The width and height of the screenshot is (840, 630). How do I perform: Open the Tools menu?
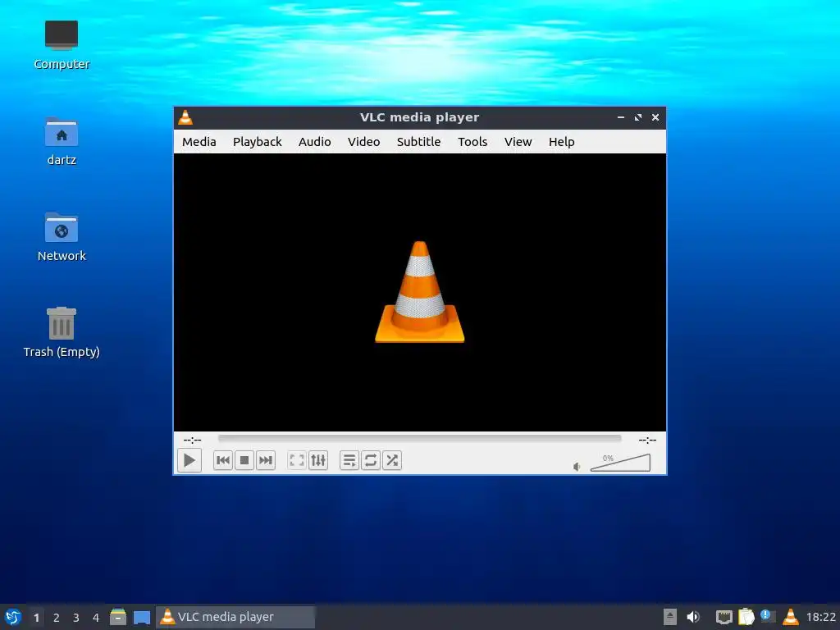point(472,142)
